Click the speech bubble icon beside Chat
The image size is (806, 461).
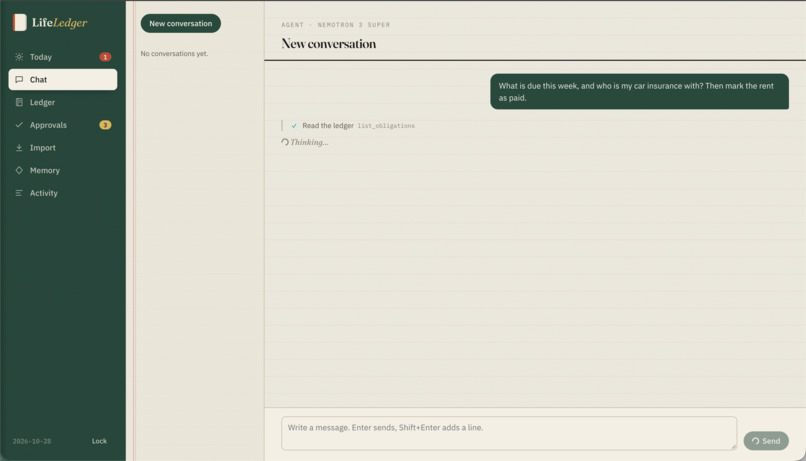pos(19,80)
